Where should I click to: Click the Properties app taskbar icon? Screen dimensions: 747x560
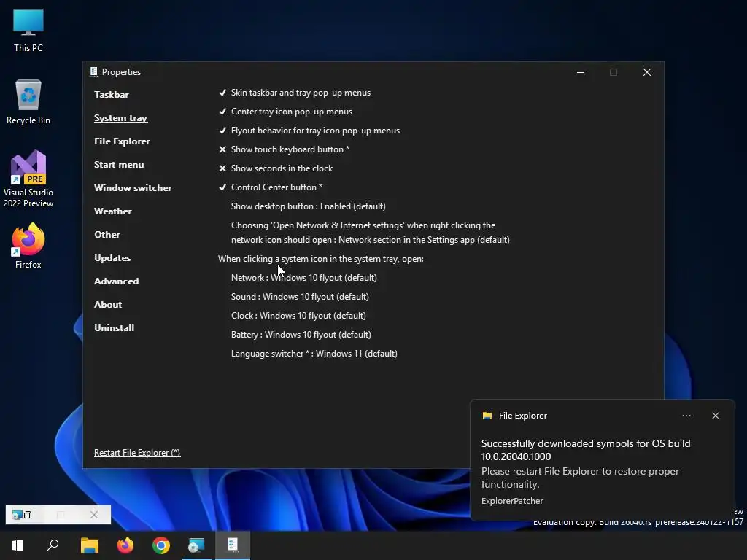(x=233, y=545)
